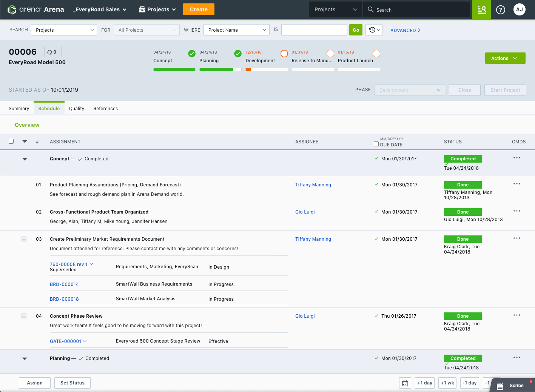This screenshot has width=535, height=392.
Task: Click the Planning phase progress bar
Action: pyautogui.click(x=220, y=69)
